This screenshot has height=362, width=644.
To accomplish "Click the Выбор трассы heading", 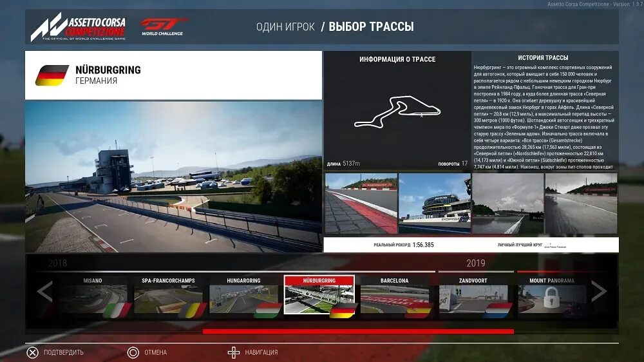I will (372, 26).
